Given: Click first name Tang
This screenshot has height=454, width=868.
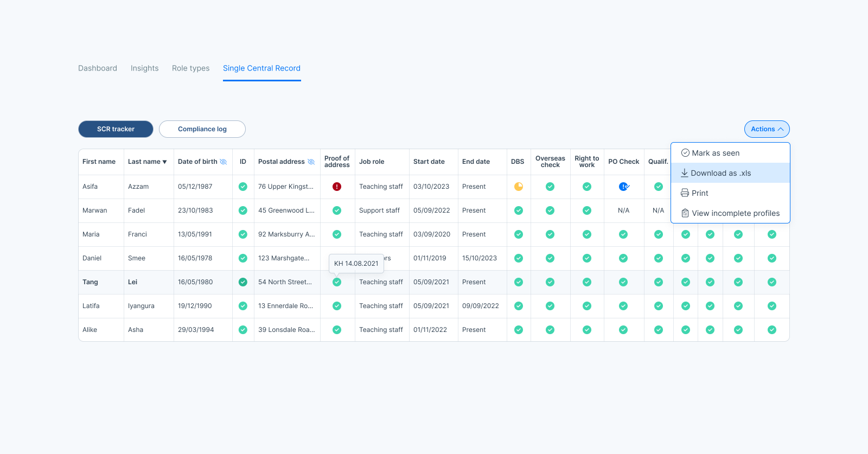Looking at the screenshot, I should pyautogui.click(x=90, y=282).
